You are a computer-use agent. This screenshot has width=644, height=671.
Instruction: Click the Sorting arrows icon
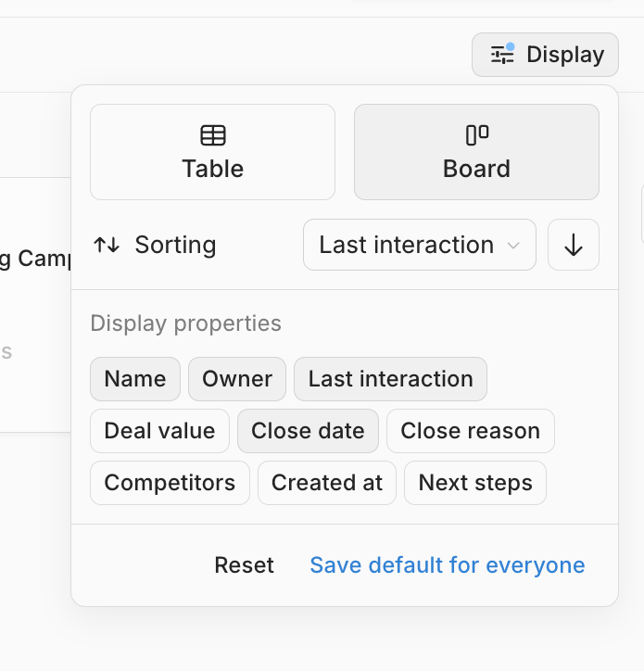tap(107, 245)
